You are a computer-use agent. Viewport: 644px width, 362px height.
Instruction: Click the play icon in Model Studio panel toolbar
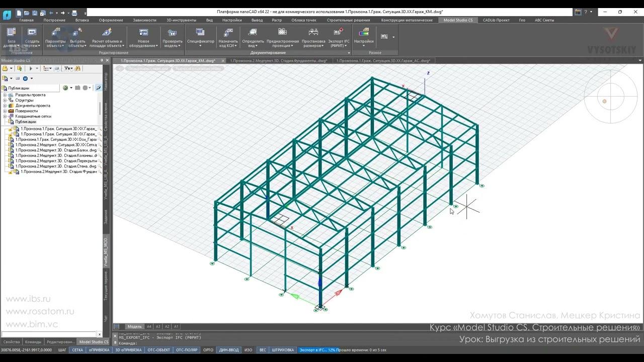[31, 68]
